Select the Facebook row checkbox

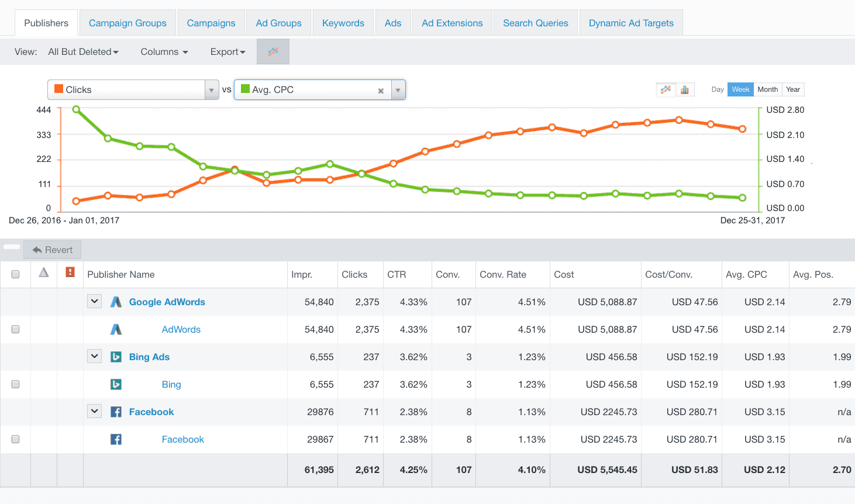15,439
